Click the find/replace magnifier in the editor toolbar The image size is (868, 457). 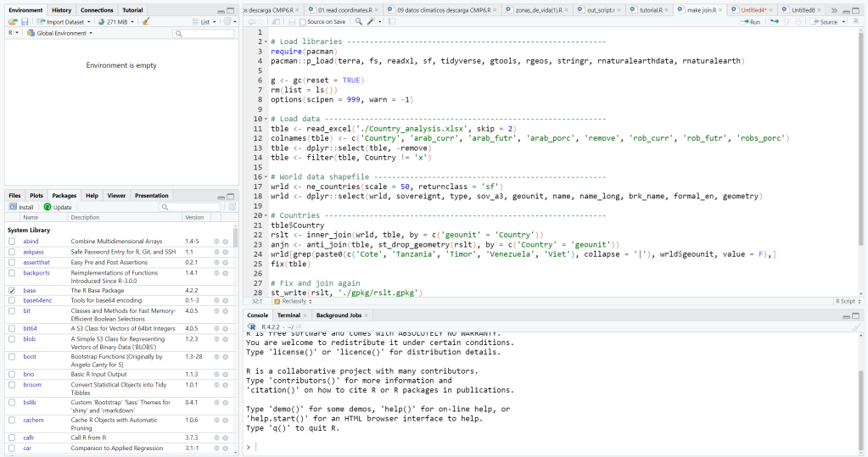(x=359, y=21)
